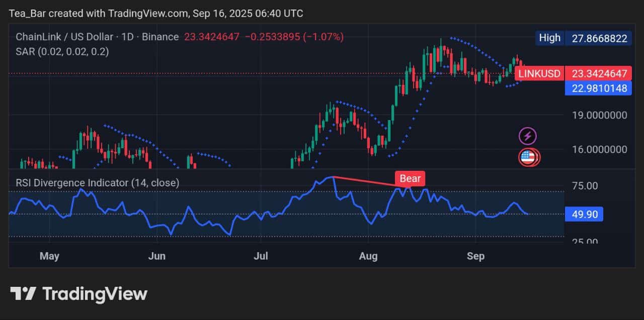Click the 75.00 RSI axis label
The width and height of the screenshot is (644, 320).
[x=585, y=186]
